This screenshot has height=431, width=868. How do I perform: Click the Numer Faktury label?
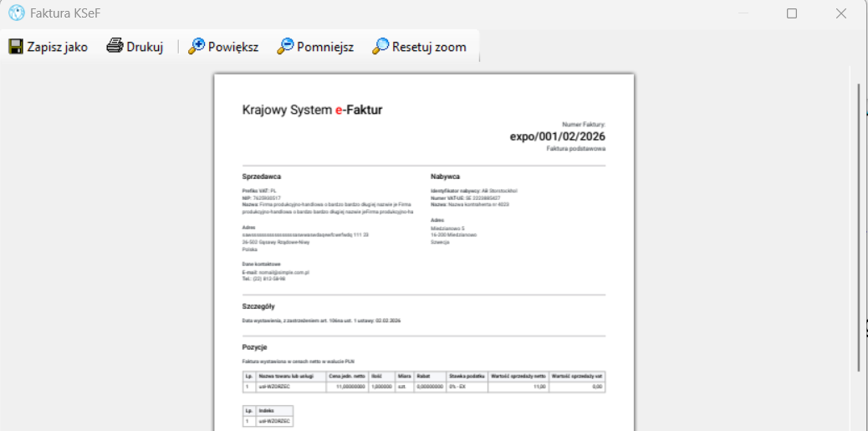coord(584,126)
